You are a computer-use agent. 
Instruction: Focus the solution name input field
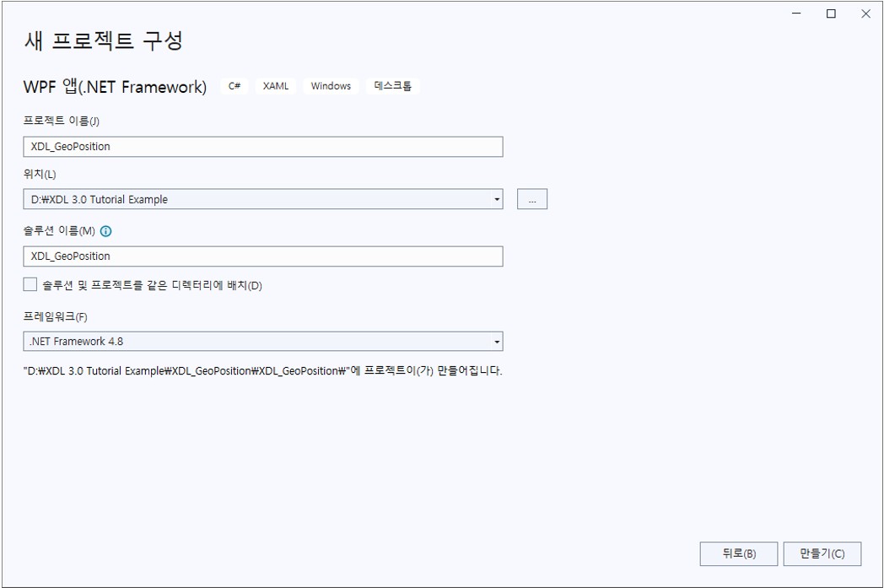pyautogui.click(x=262, y=256)
